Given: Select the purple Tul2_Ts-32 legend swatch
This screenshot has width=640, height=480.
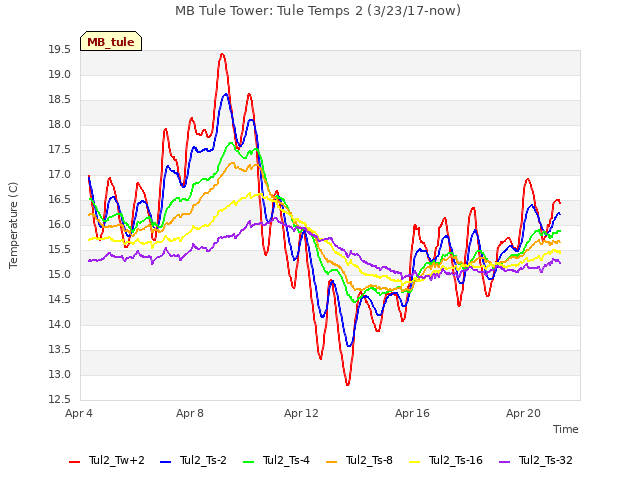Looking at the screenshot, I should (504, 462).
